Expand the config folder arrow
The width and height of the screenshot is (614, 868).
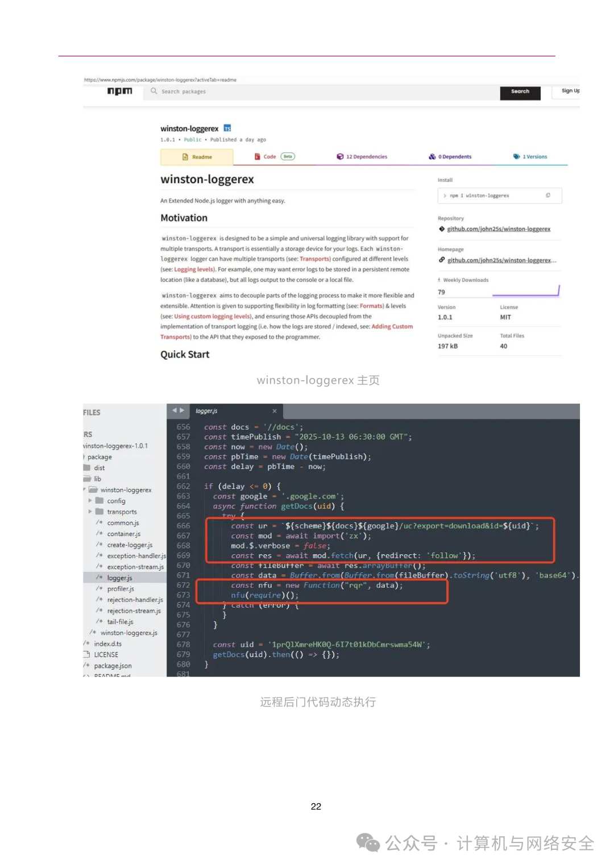pyautogui.click(x=90, y=501)
